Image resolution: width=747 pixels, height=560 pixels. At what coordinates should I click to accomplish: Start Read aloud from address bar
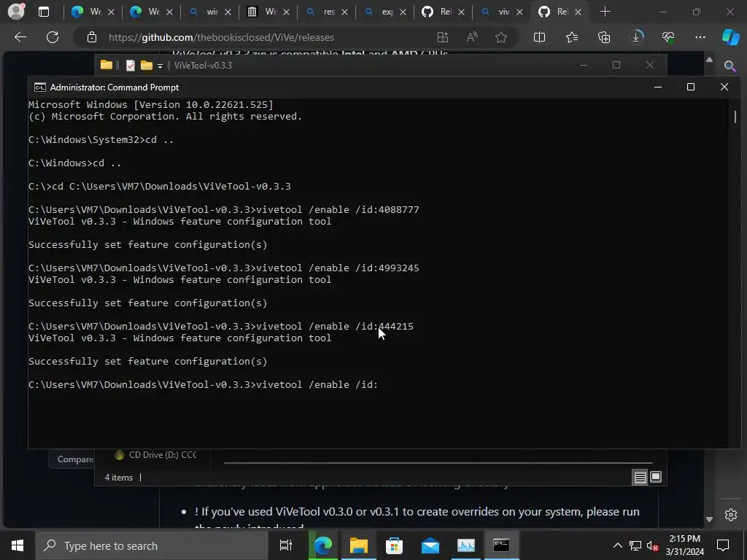(x=472, y=37)
